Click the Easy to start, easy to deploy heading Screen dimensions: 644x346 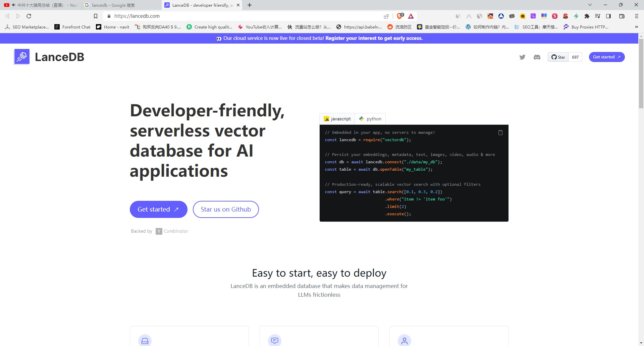[319, 273]
